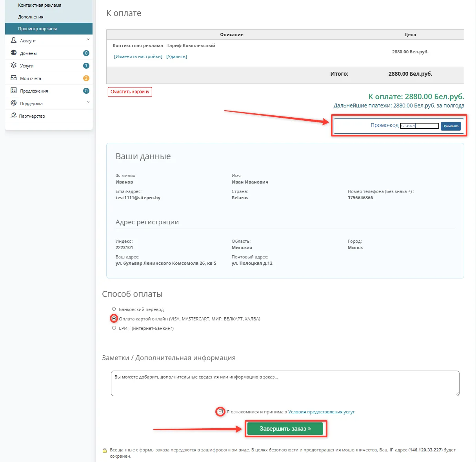Click into the promo code input field
This screenshot has width=476, height=462.
(419, 126)
